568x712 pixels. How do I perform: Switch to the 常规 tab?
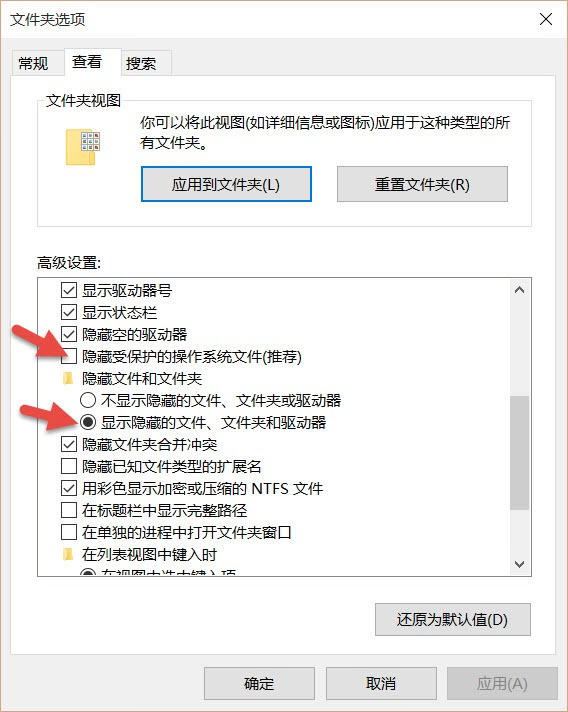[x=33, y=63]
